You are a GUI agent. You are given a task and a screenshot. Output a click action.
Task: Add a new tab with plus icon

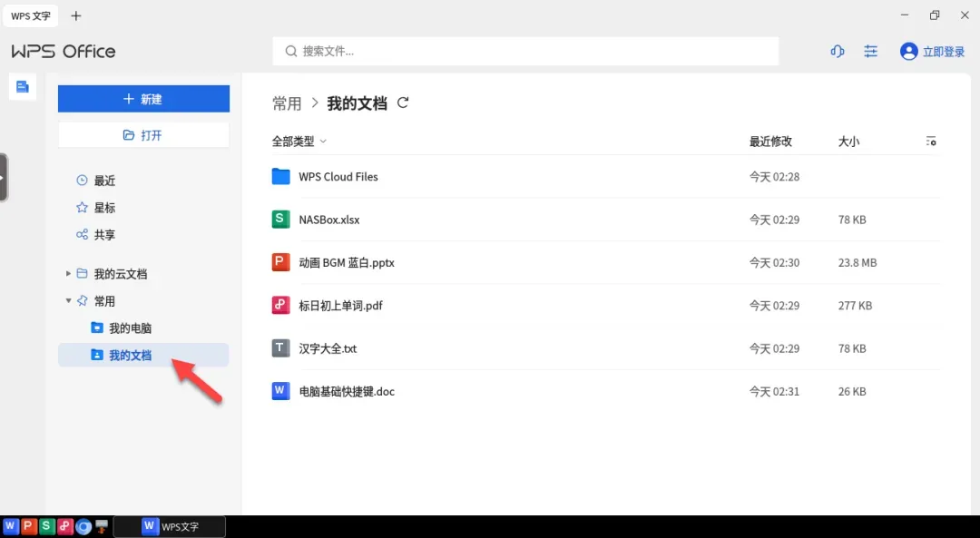coord(76,15)
